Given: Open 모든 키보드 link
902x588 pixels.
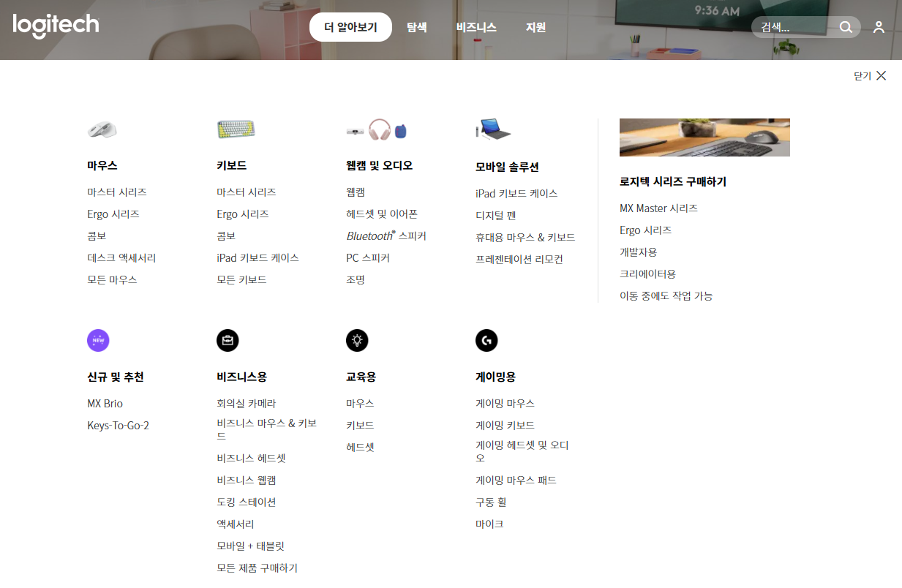Looking at the screenshot, I should pyautogui.click(x=241, y=279).
